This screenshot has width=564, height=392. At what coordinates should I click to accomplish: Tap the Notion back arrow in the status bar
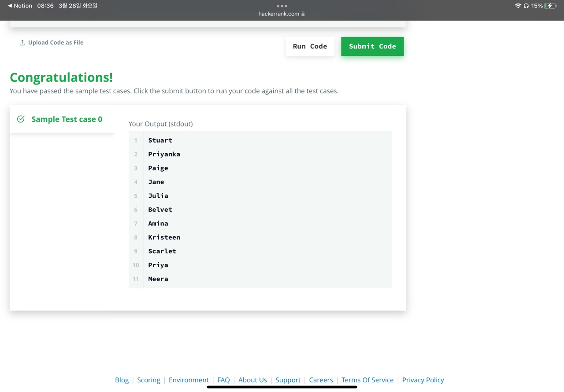point(10,6)
